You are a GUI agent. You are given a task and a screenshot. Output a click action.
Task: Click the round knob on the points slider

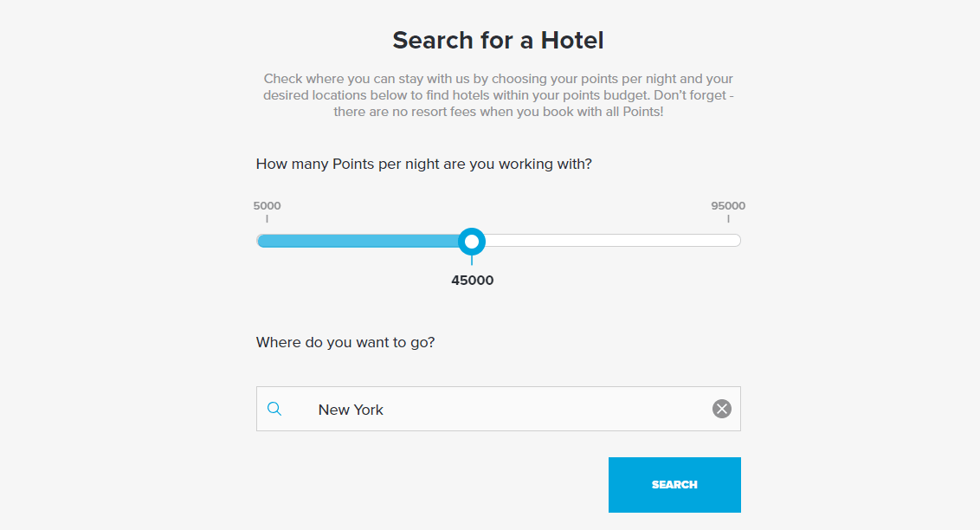point(472,241)
